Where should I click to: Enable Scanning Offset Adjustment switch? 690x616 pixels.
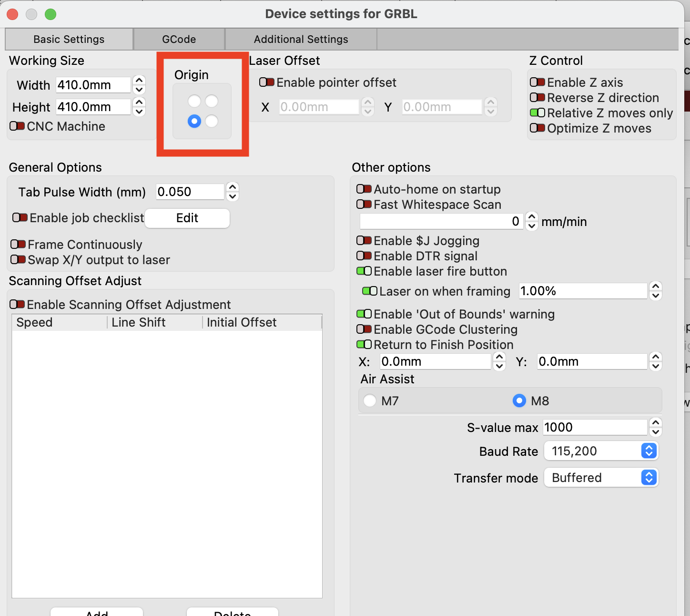click(x=17, y=305)
